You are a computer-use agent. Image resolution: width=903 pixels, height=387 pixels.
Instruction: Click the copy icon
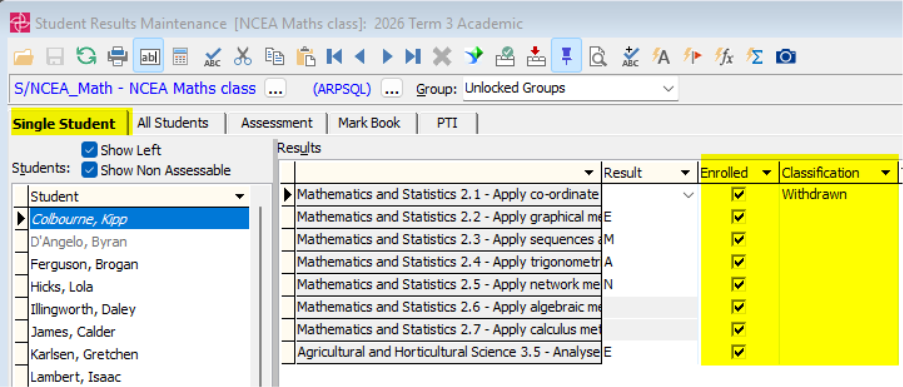[x=274, y=56]
